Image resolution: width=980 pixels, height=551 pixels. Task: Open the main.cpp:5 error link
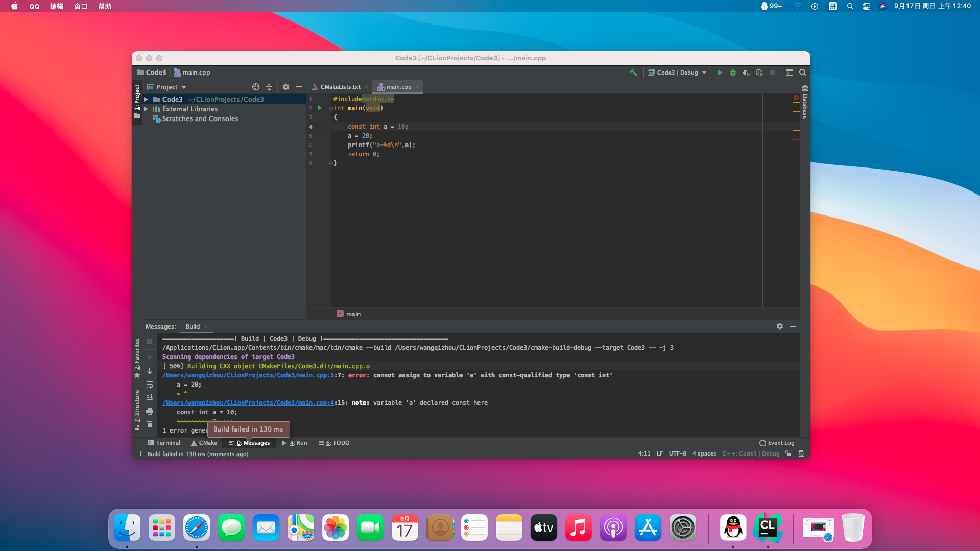[x=248, y=375]
